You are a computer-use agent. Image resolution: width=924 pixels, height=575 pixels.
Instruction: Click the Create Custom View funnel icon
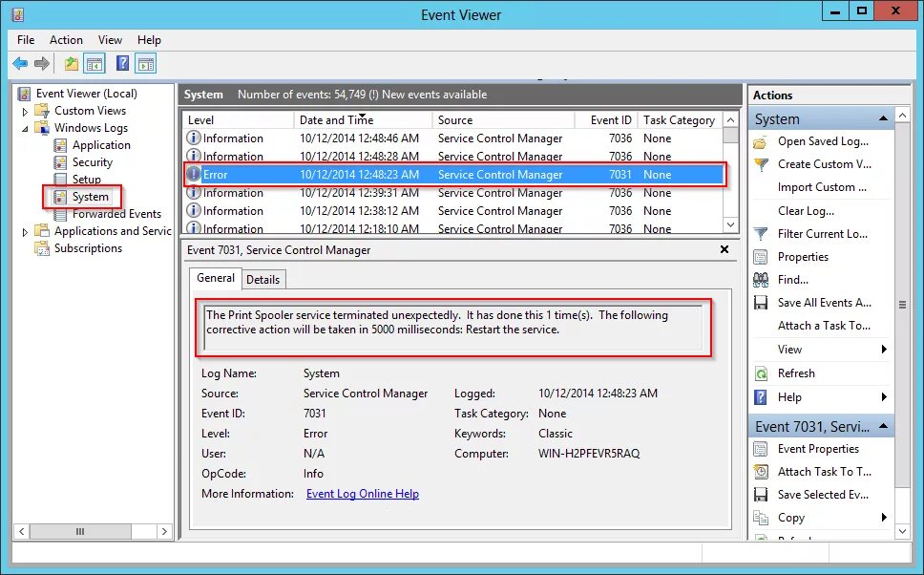click(761, 164)
